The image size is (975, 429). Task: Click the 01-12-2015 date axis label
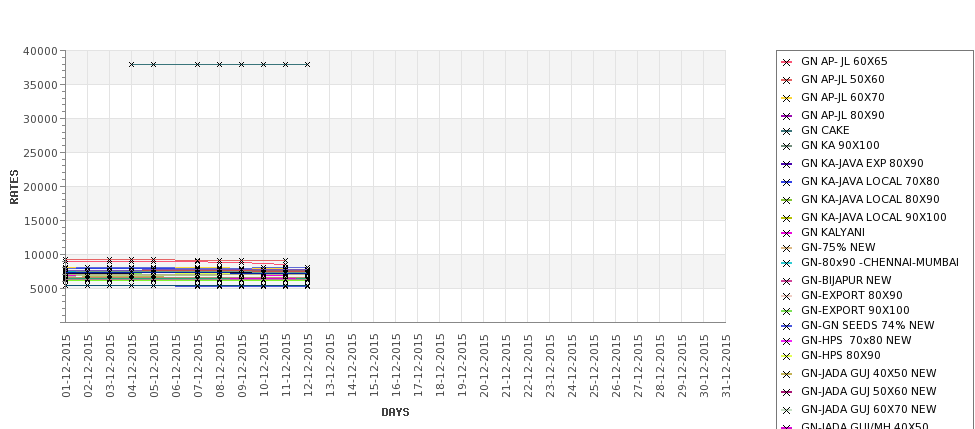click(x=66, y=366)
